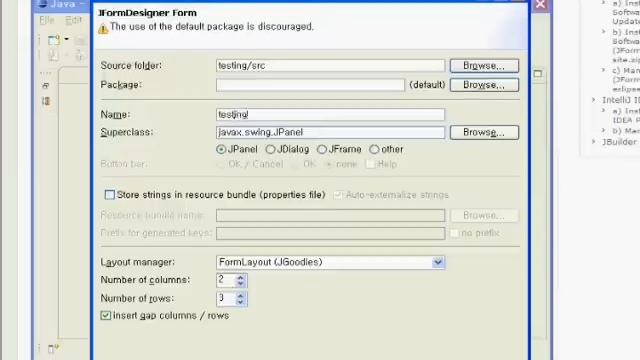Select the JPanel radio button

tap(221, 149)
